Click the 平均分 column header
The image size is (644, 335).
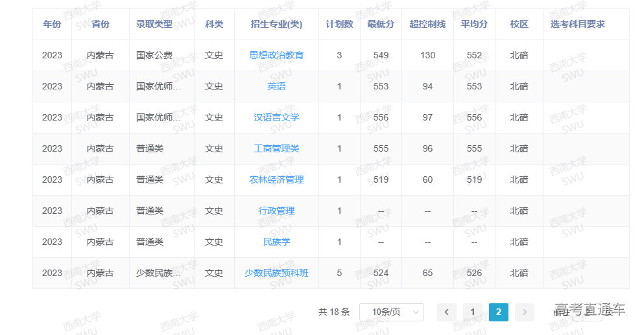(x=474, y=25)
